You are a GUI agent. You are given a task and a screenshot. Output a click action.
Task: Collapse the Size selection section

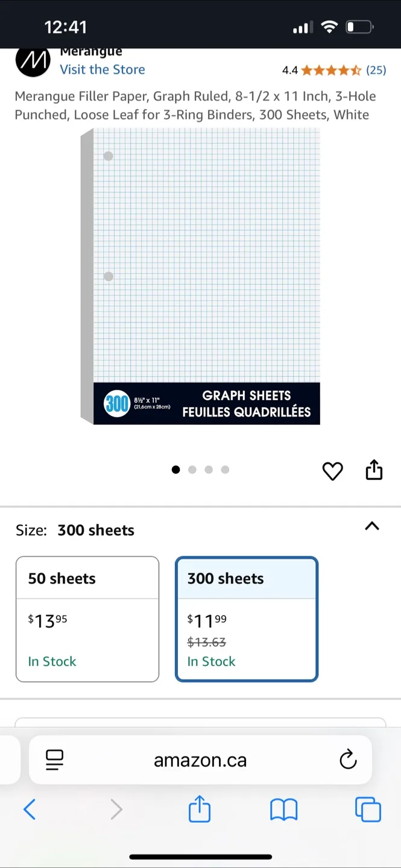click(371, 526)
